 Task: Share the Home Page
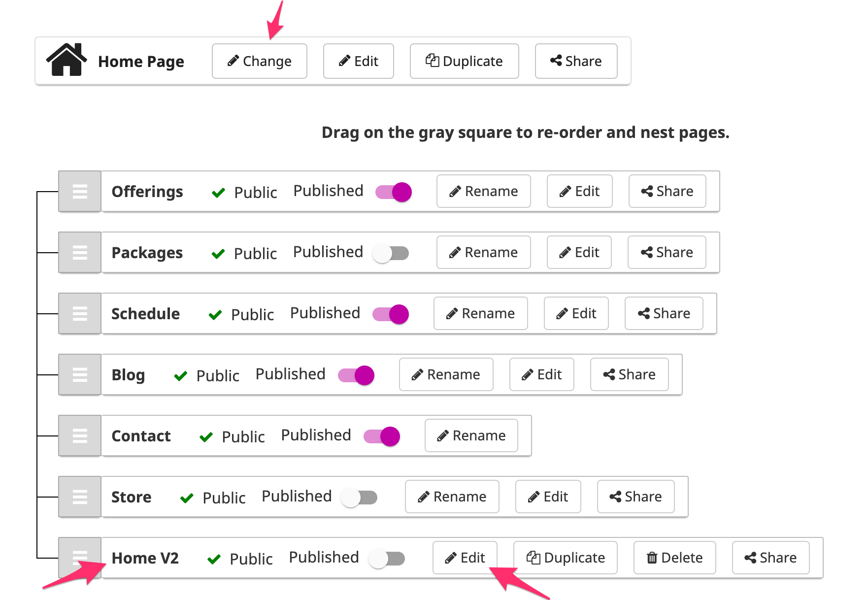click(x=576, y=61)
